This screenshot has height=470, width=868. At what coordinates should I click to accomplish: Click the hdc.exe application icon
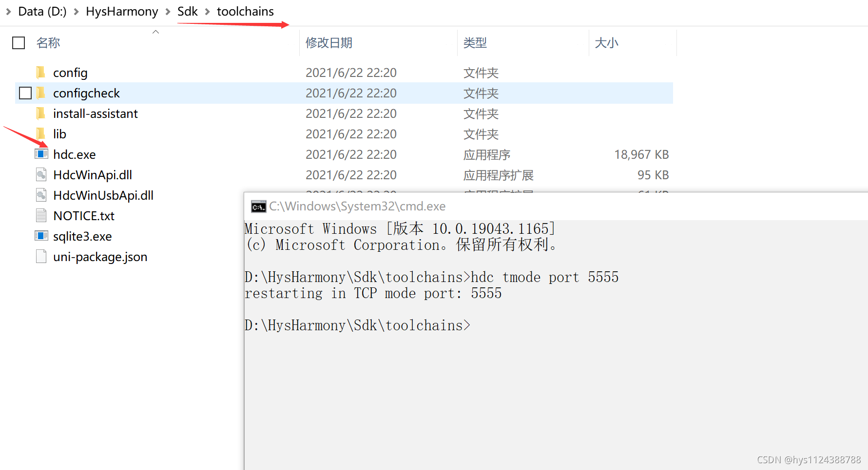pos(41,154)
